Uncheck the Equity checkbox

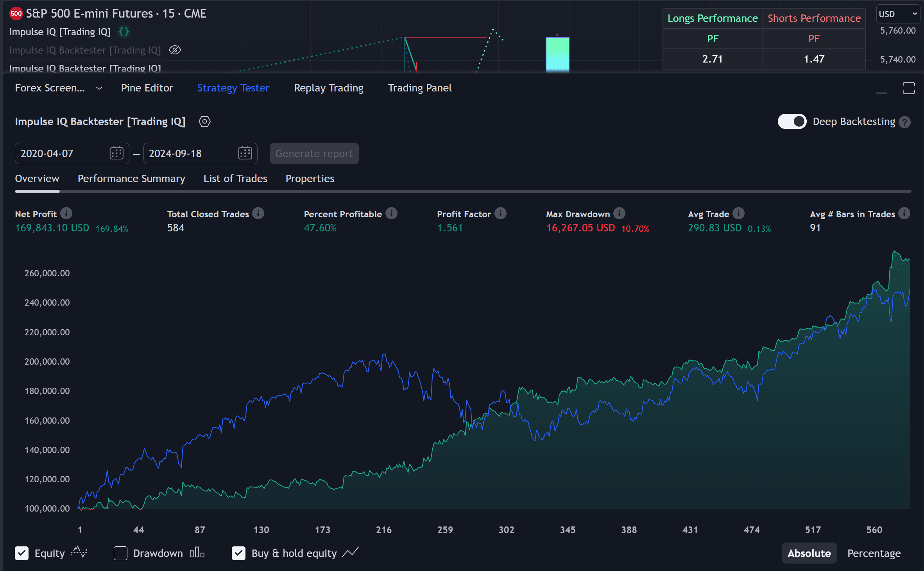[22, 553]
